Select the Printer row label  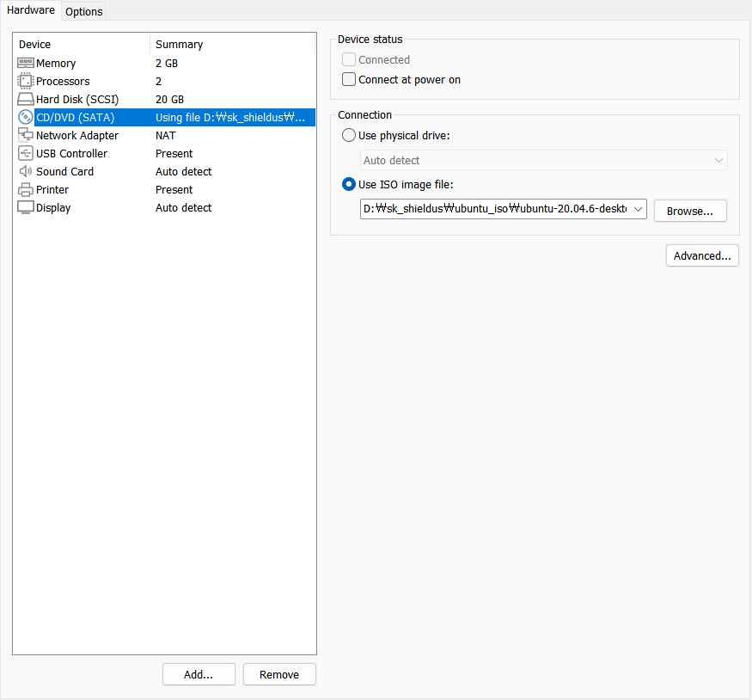(x=52, y=189)
